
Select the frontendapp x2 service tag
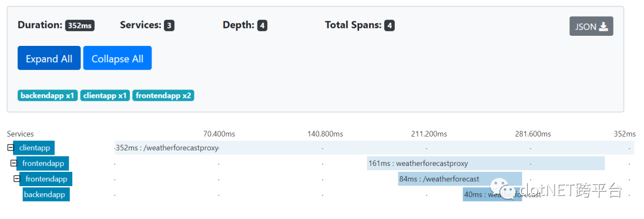pyautogui.click(x=163, y=95)
